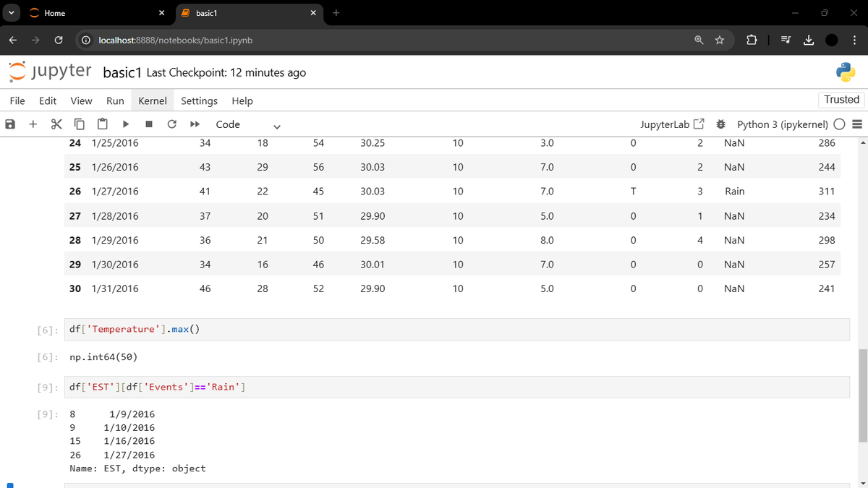Open the browser three-dot menu
Viewport: 868px width, 488px height.
pos(854,40)
